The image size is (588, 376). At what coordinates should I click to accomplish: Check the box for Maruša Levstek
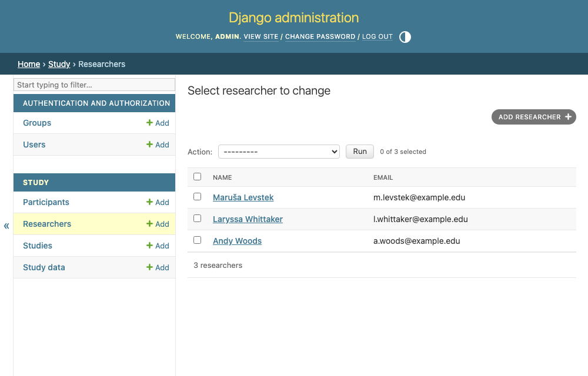[x=197, y=197]
